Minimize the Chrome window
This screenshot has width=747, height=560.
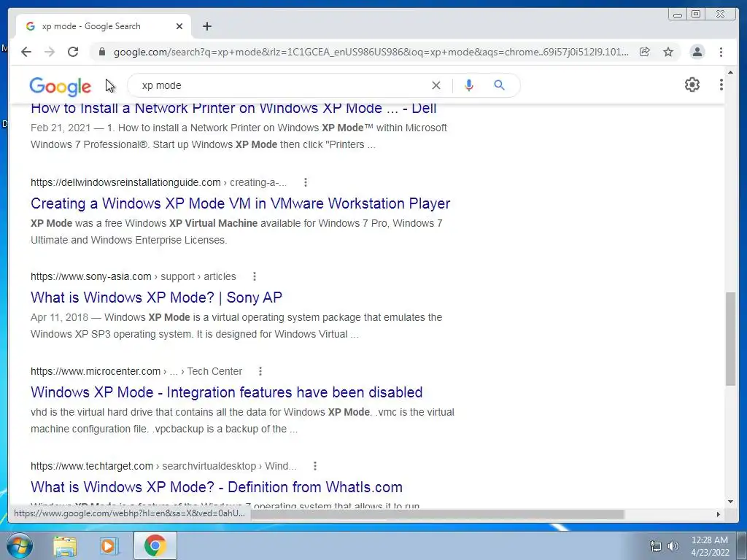tap(678, 15)
